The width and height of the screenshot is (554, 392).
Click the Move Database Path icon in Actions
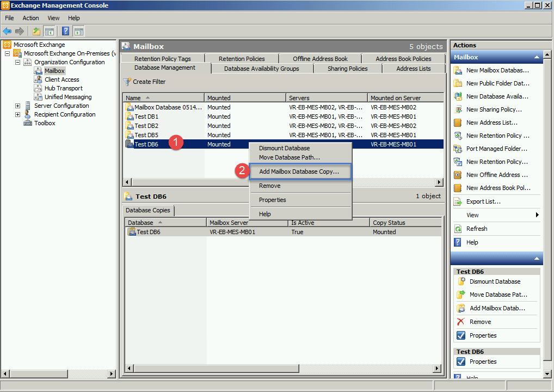point(461,295)
